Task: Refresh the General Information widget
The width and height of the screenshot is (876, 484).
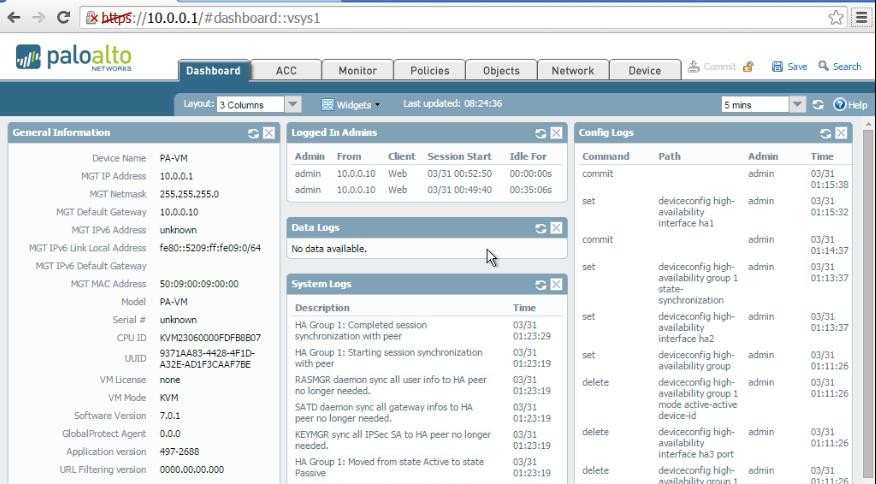Action: pos(254,133)
